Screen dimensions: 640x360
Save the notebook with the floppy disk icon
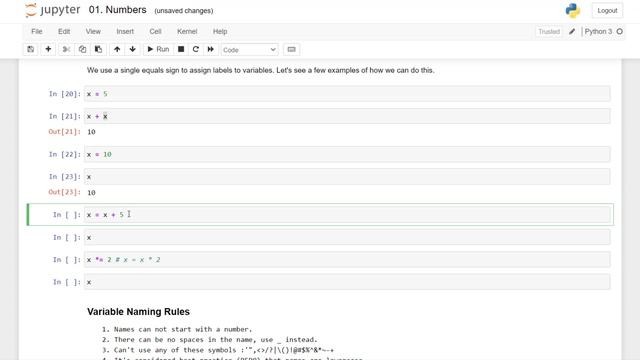point(31,49)
